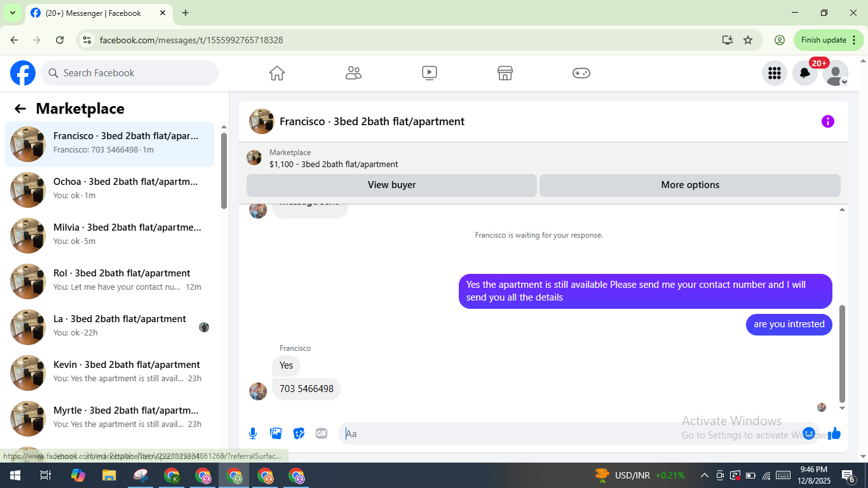868x488 pixels.
Task: Open the Friends icon in top navigation
Action: click(x=353, y=73)
